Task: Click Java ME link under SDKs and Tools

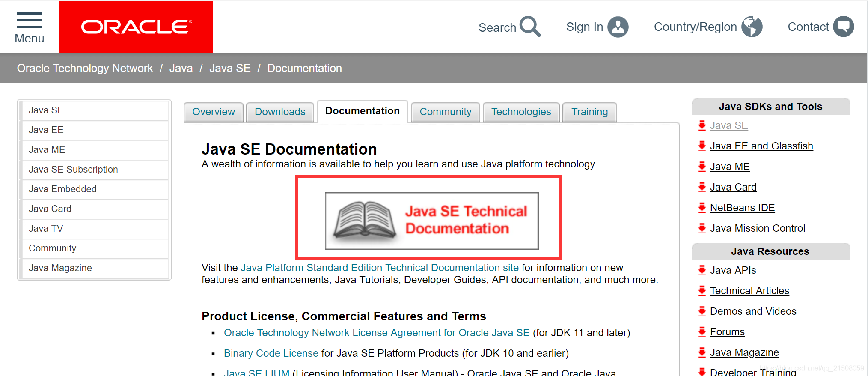Action: (x=730, y=167)
